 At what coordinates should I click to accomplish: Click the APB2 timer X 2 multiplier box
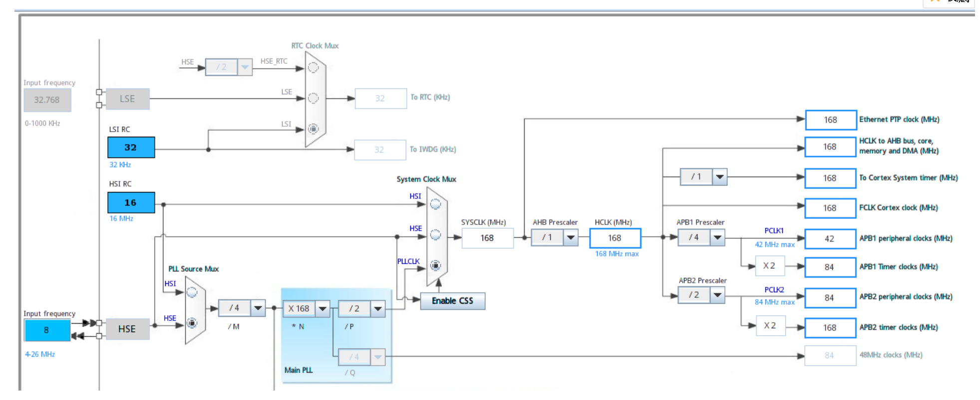pos(770,326)
